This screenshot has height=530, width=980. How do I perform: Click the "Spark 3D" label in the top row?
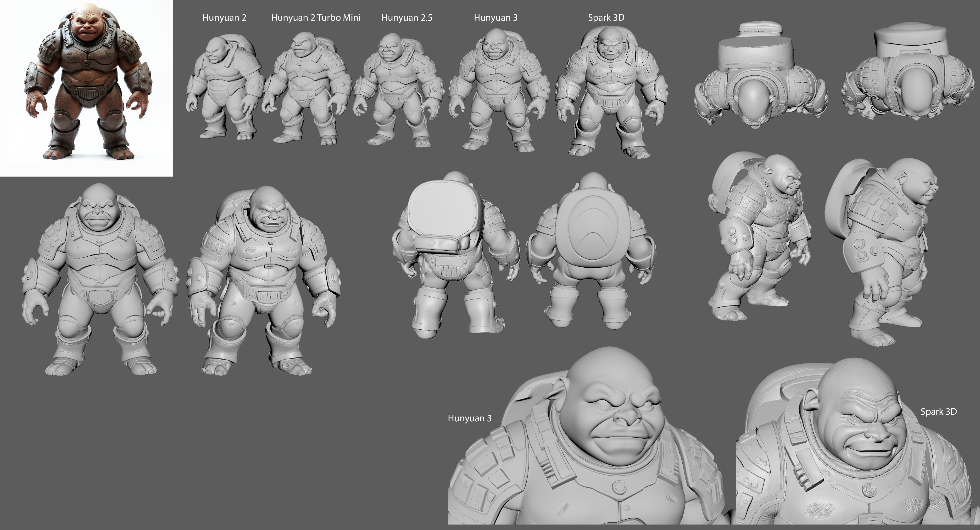point(606,17)
